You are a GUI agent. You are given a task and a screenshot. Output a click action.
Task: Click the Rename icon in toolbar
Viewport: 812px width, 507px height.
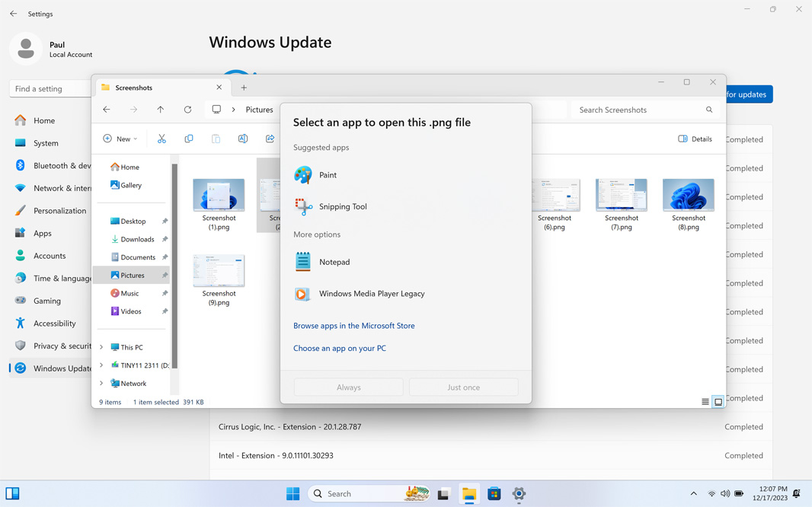[243, 139]
